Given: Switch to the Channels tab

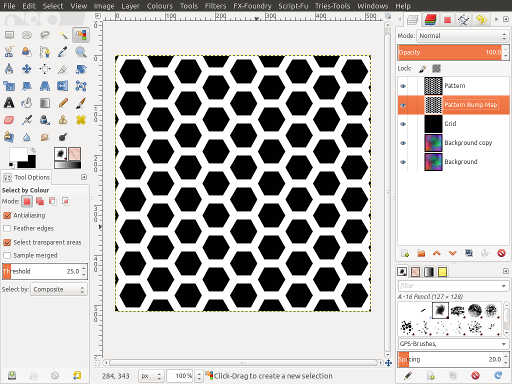Looking at the screenshot, I should [x=430, y=20].
